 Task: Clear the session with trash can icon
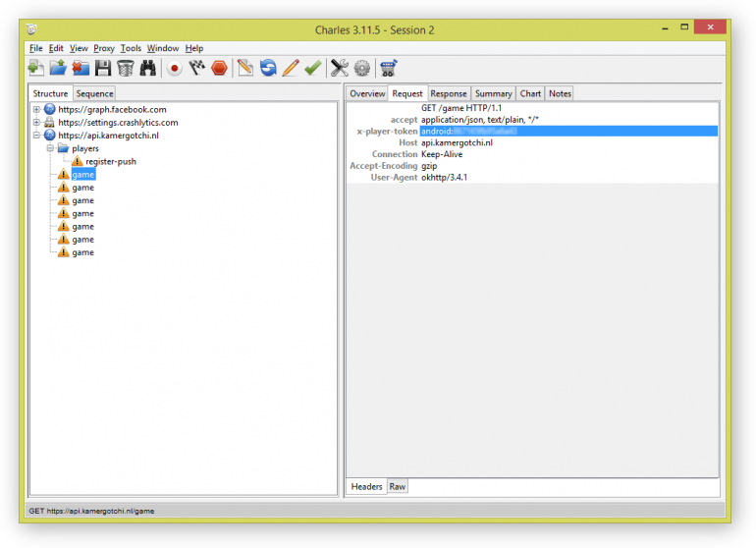(x=126, y=68)
